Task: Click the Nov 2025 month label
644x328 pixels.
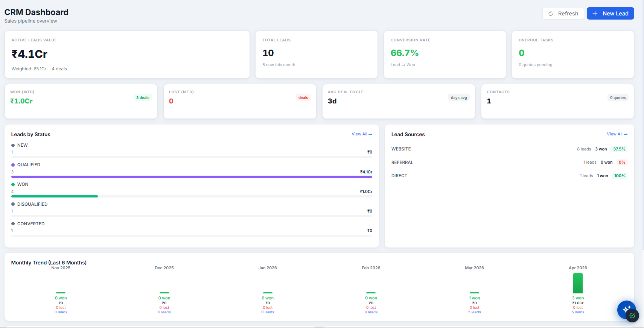Action: pos(61,268)
